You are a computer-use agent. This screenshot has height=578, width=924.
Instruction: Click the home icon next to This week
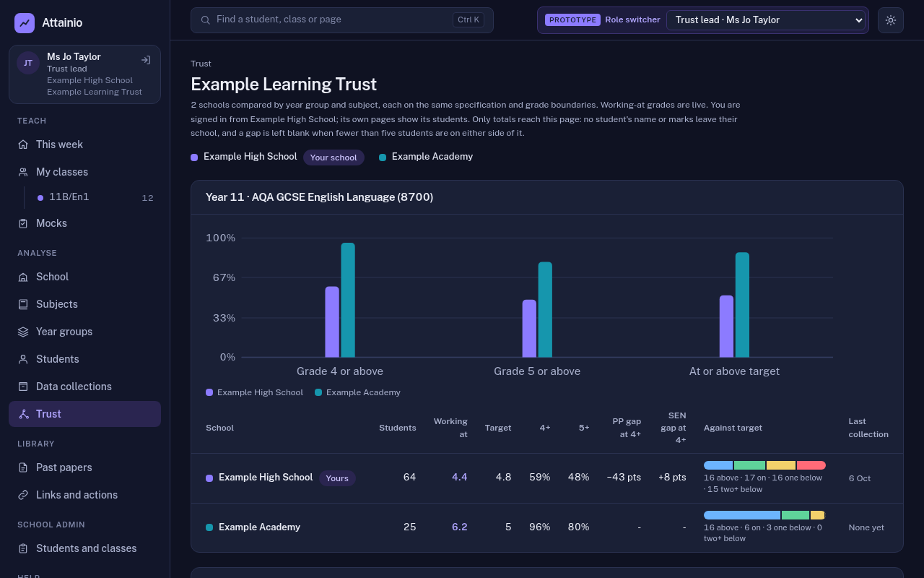pos(23,144)
